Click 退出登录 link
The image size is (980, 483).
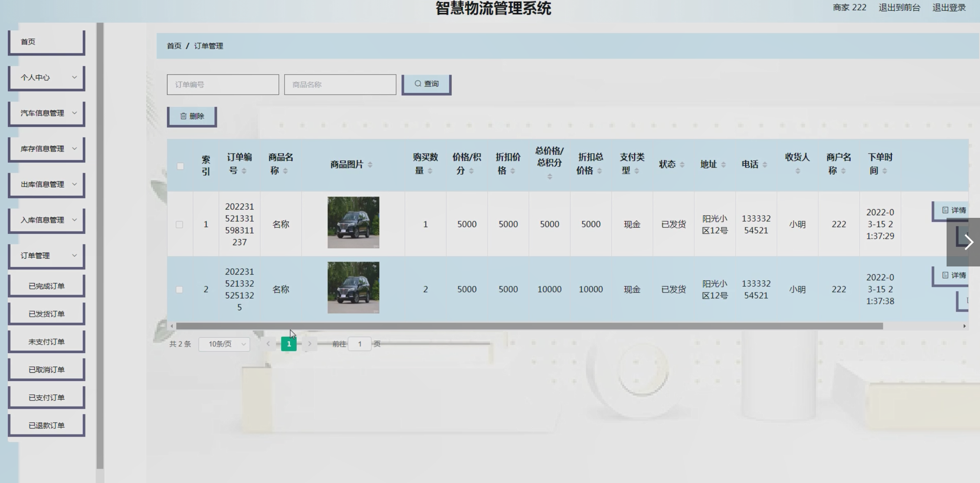coord(949,8)
